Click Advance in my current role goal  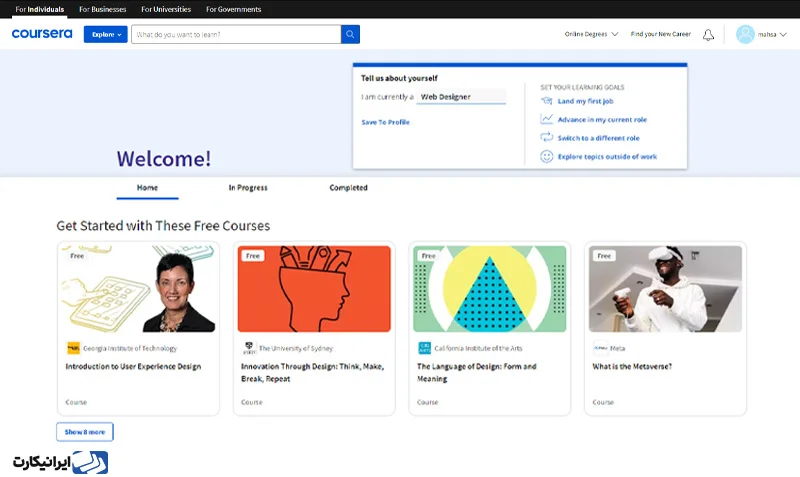point(602,119)
